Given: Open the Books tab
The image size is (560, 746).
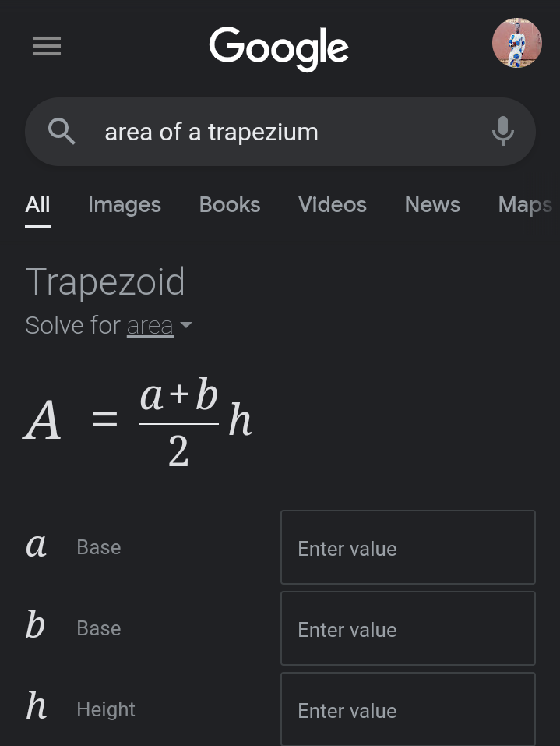Looking at the screenshot, I should tap(230, 205).
